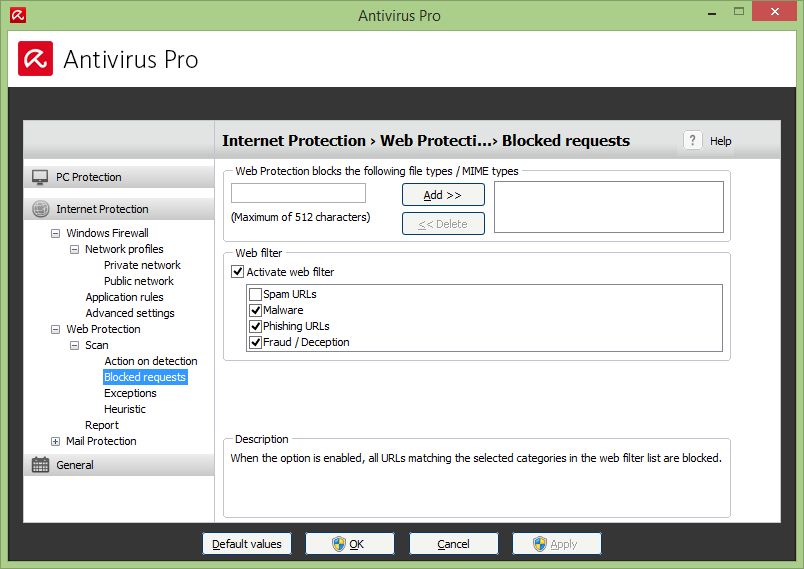Collapse the Windows Firewall tree node
This screenshot has height=569, width=804.
[55, 233]
